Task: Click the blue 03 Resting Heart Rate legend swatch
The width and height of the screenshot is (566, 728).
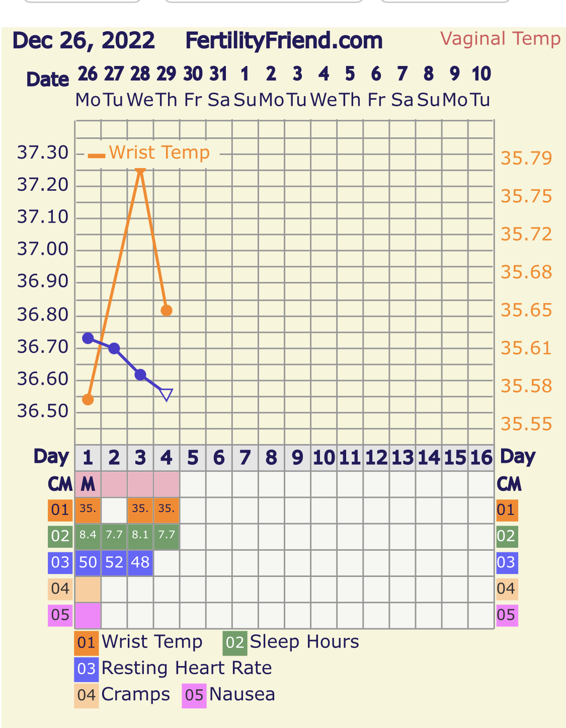Action: pos(86,669)
